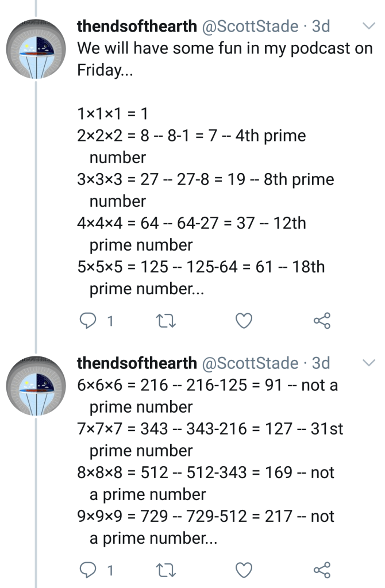The image size is (385, 588).
Task: Tap the profile avatar on the second tweet
Action: [36, 389]
